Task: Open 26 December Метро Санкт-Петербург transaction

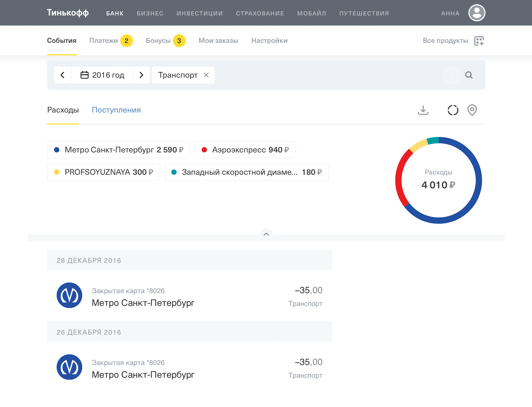Action: point(190,367)
